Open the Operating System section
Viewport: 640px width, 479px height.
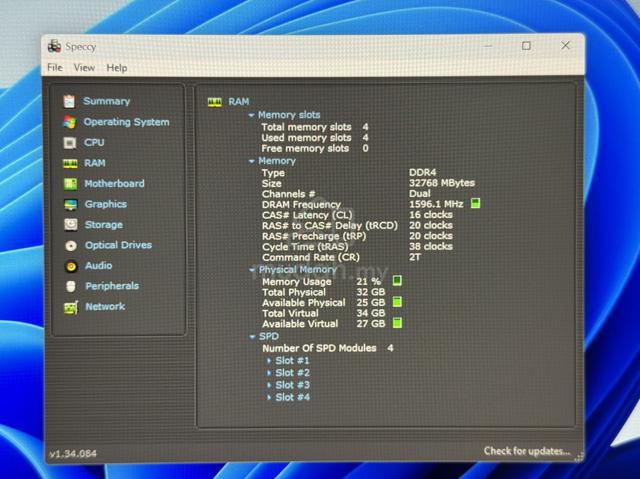click(126, 122)
